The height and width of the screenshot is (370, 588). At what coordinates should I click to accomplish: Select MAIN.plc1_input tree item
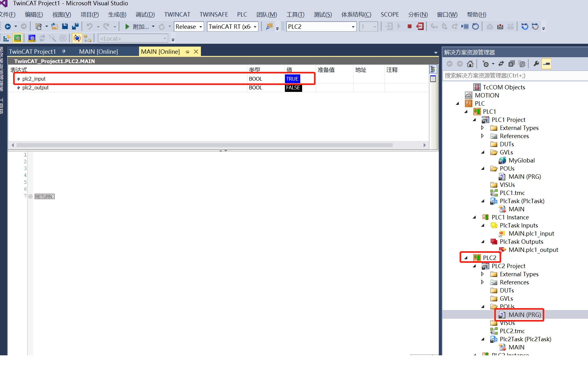click(x=531, y=233)
